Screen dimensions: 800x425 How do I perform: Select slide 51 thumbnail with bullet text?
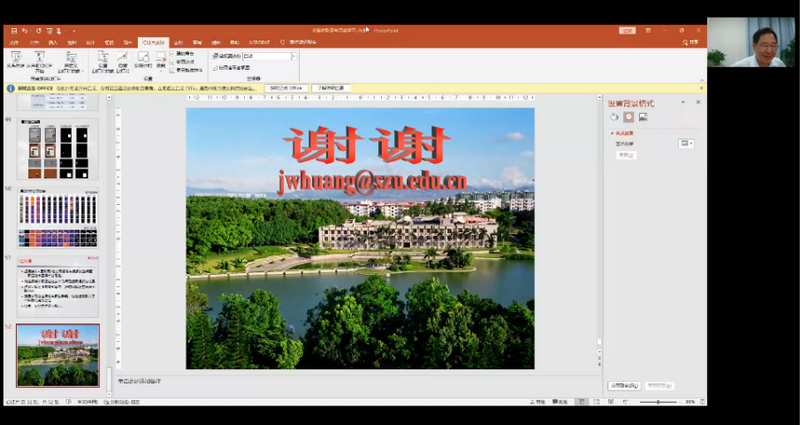click(x=58, y=285)
